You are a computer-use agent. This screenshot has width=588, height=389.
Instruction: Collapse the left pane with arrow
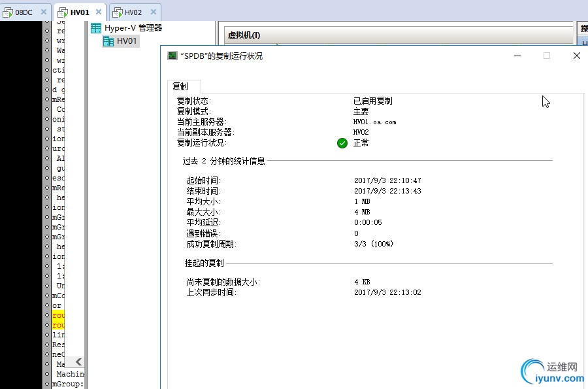[x=78, y=362]
